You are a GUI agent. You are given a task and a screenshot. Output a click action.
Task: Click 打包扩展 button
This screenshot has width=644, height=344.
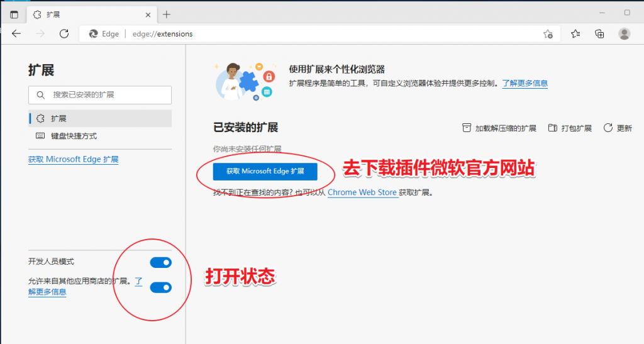coord(570,128)
